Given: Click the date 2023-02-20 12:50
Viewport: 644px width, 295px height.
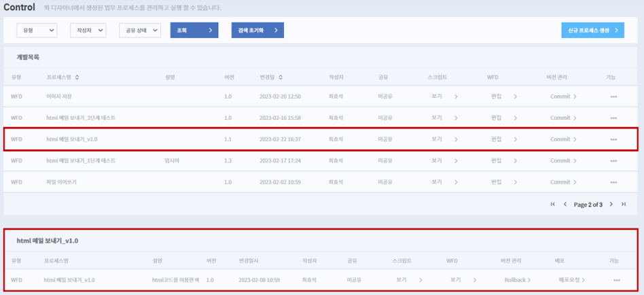Looking at the screenshot, I should (x=280, y=97).
